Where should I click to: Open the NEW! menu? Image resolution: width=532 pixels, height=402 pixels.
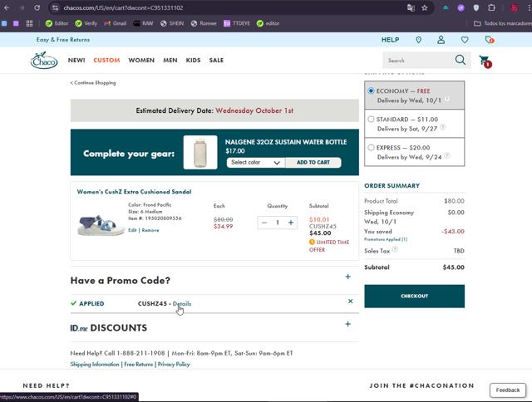coord(76,61)
